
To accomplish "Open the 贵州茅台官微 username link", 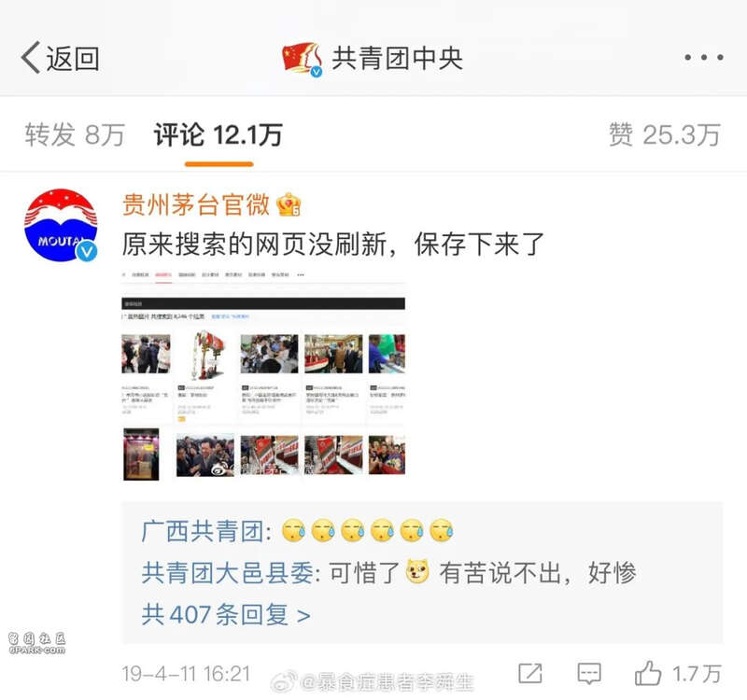I will [196, 204].
